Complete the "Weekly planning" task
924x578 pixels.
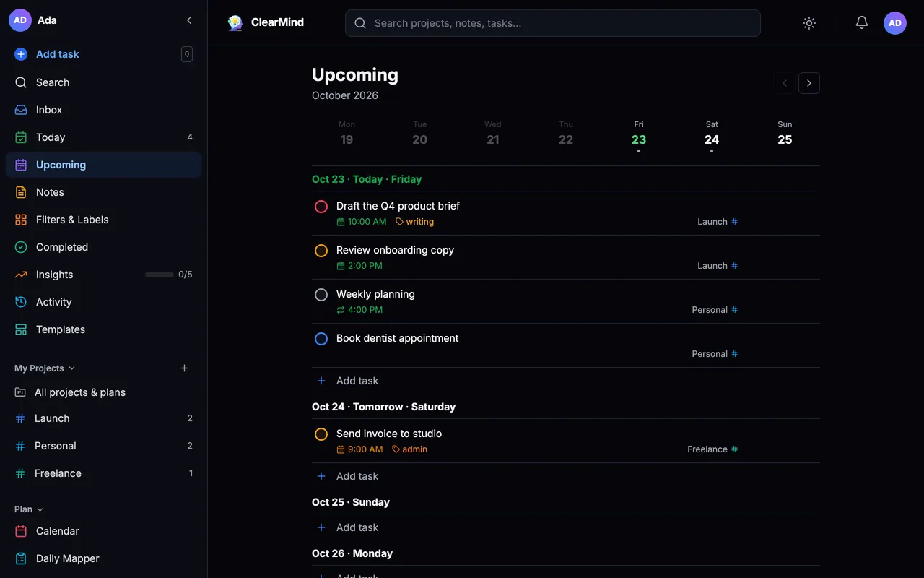321,295
